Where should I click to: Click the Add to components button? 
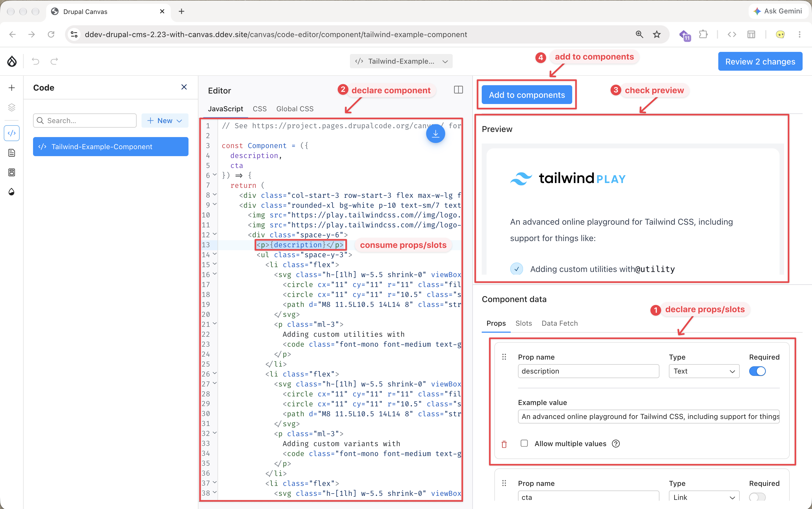point(527,95)
